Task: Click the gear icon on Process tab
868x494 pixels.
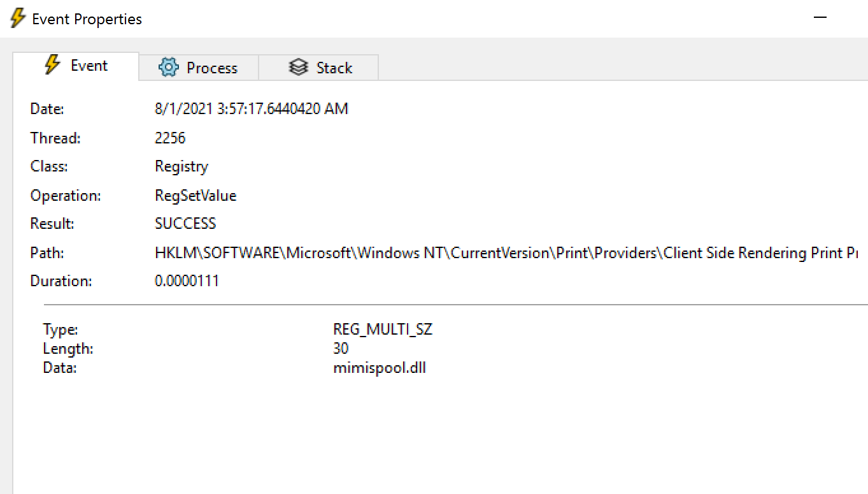Action: 169,68
